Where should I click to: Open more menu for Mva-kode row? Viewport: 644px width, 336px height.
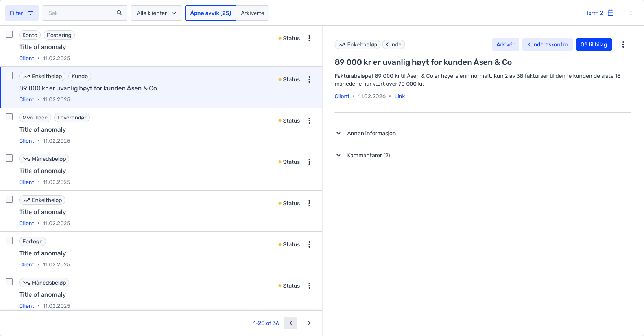(x=310, y=121)
